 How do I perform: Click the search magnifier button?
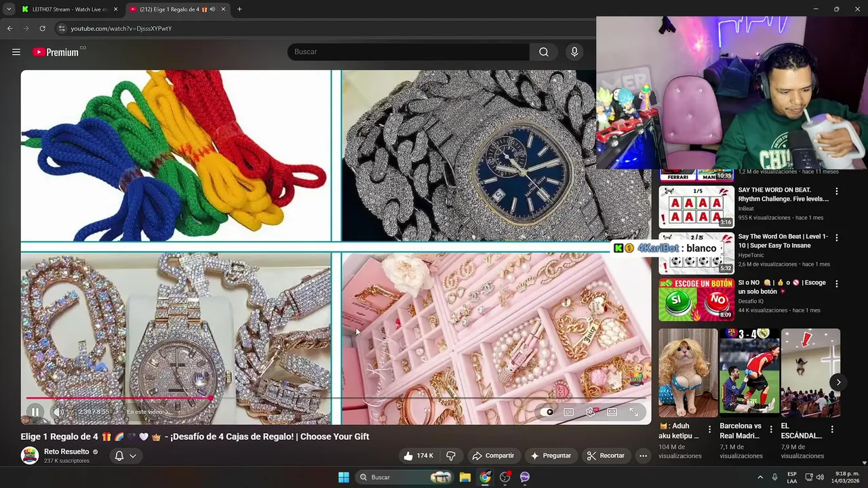tap(544, 52)
